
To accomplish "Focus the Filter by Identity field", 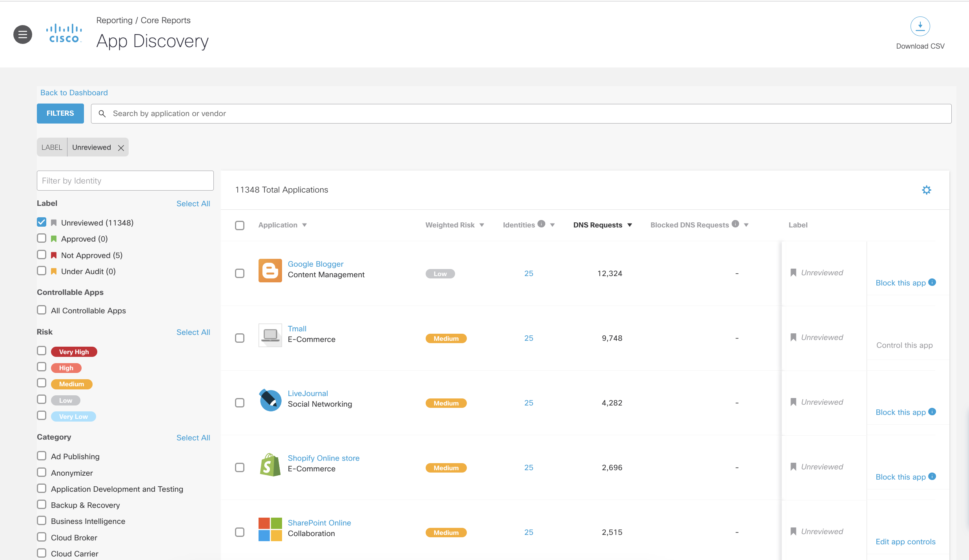I will coord(125,180).
